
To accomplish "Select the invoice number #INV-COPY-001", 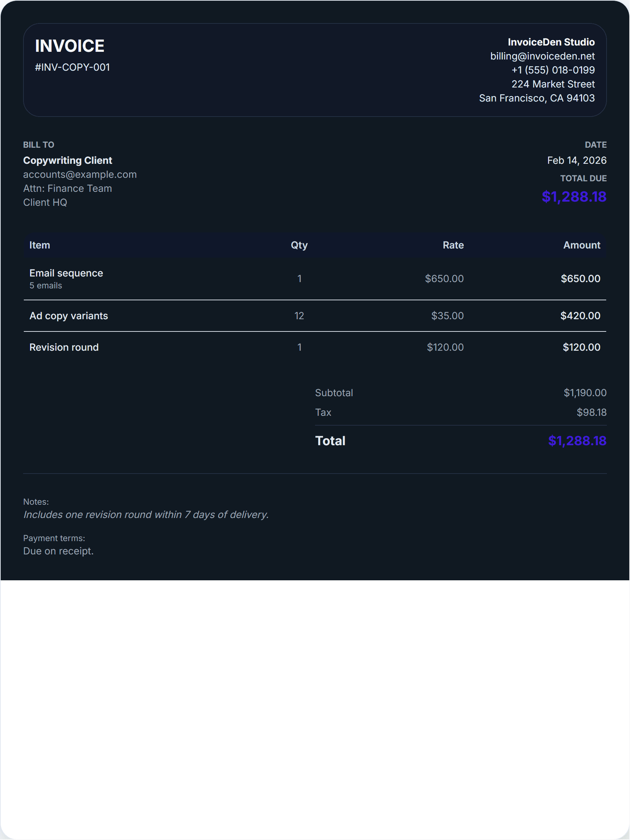I will click(72, 67).
